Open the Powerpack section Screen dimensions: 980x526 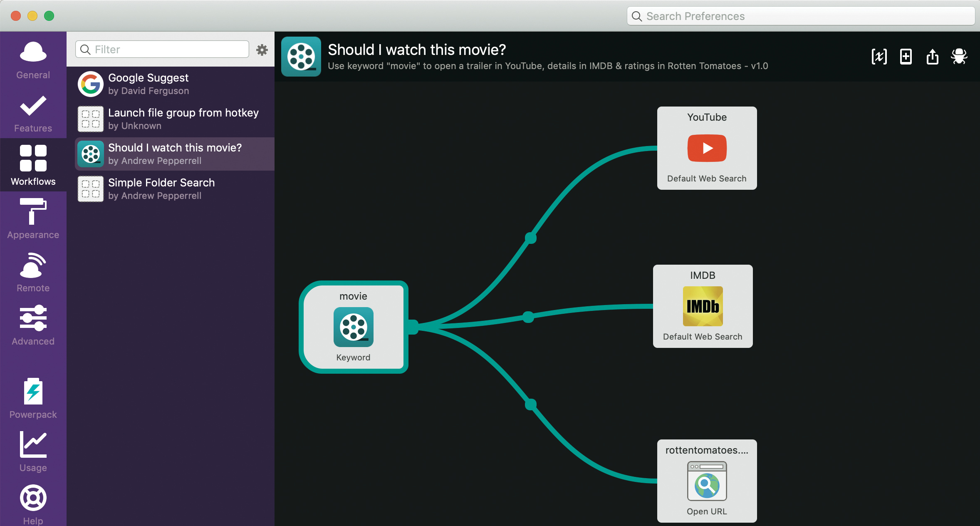coord(33,398)
